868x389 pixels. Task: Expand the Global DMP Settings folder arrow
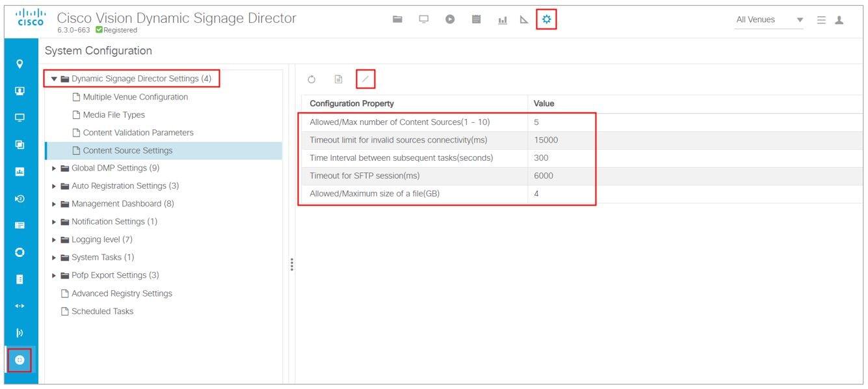point(55,168)
